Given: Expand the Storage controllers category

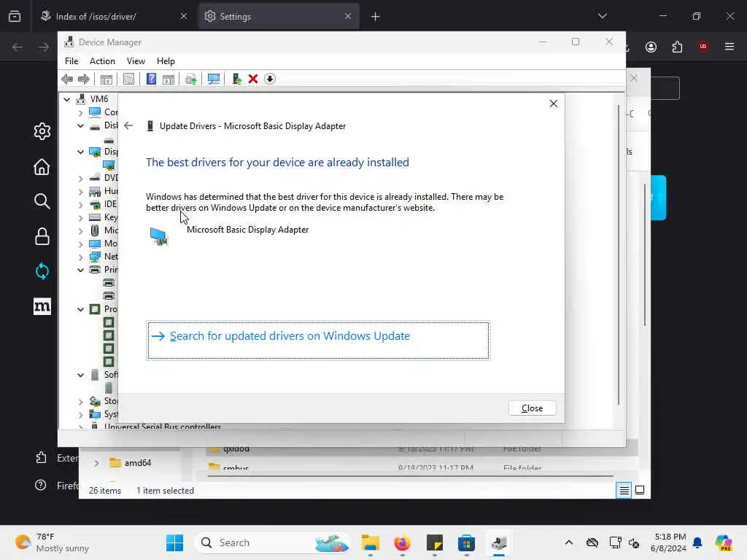Looking at the screenshot, I should 80,402.
